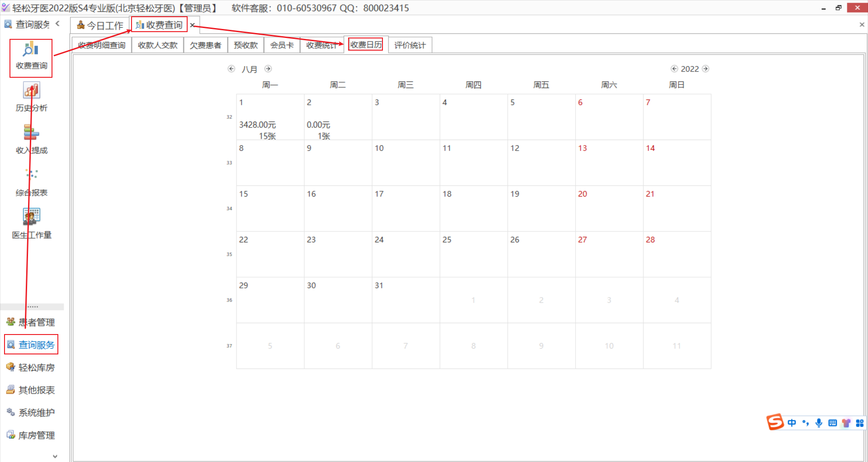
Task: Select August 1 calendar cell
Action: 270,117
